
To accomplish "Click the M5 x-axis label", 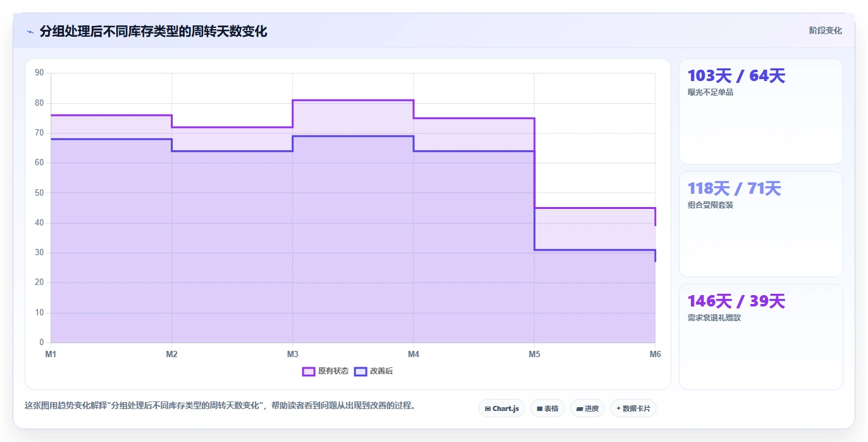I will pos(534,354).
